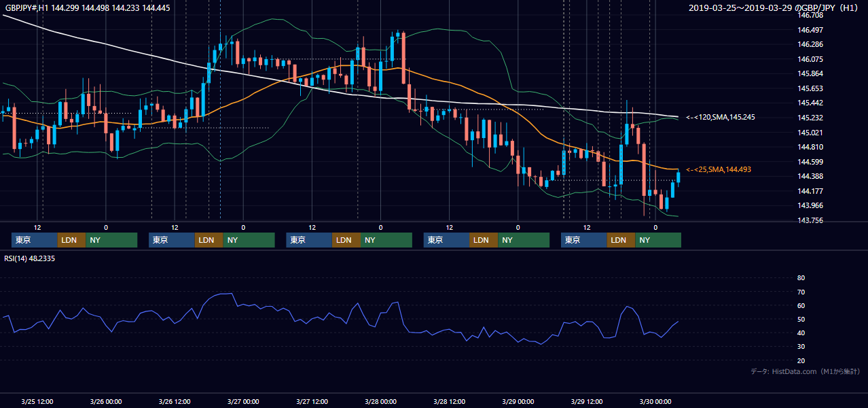Select the 3/26 12:00 time axis label
868x408 pixels.
pyautogui.click(x=175, y=401)
